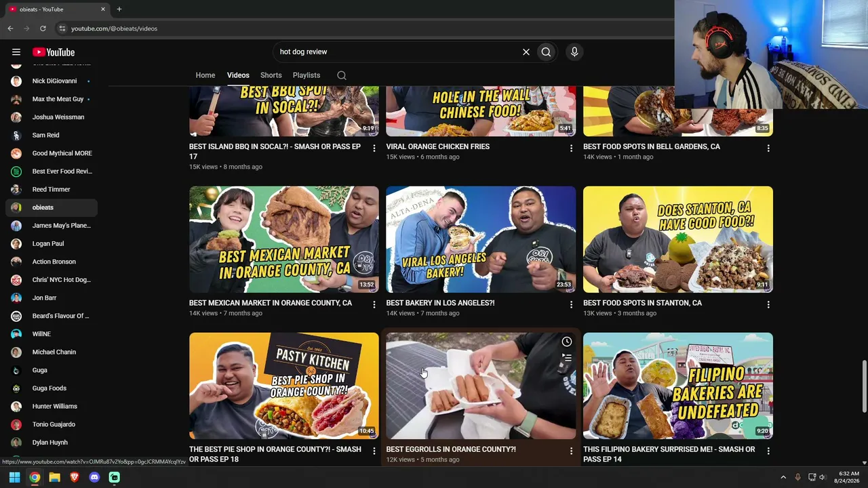Screen dimensions: 868x488
Task: Click the Chrome icon on the taskbar
Action: (x=35, y=477)
